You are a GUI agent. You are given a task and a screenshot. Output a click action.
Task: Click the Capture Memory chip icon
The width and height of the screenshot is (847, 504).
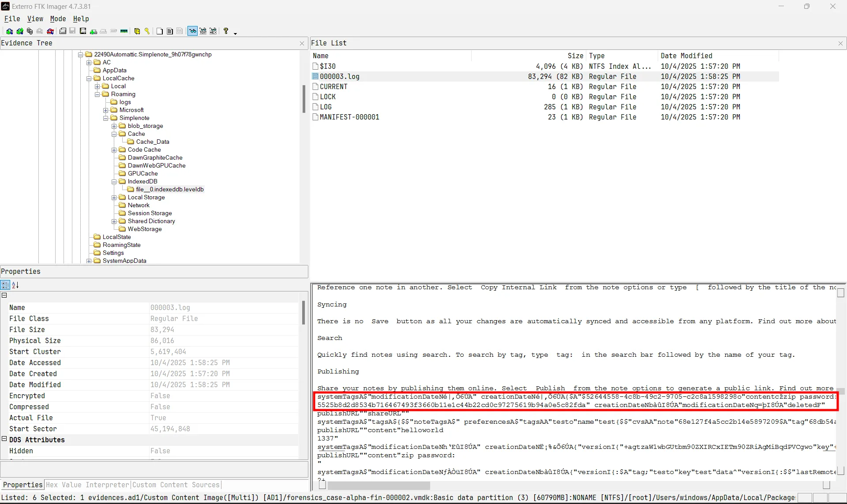pos(124,31)
